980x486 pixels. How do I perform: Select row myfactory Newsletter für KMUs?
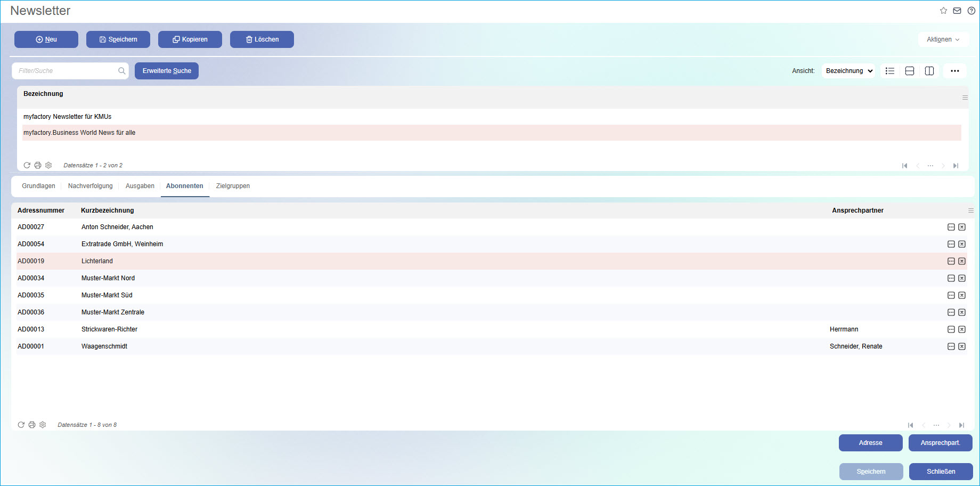click(x=492, y=117)
